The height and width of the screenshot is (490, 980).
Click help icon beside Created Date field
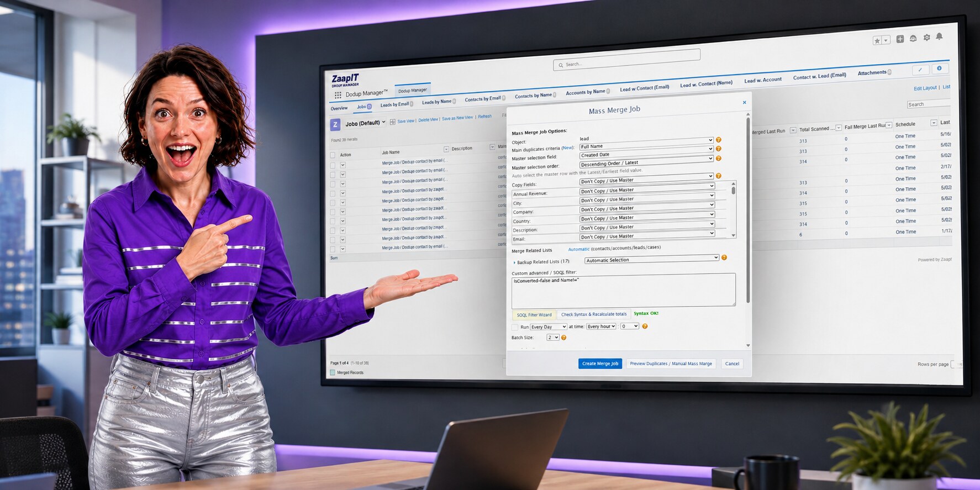click(x=719, y=159)
